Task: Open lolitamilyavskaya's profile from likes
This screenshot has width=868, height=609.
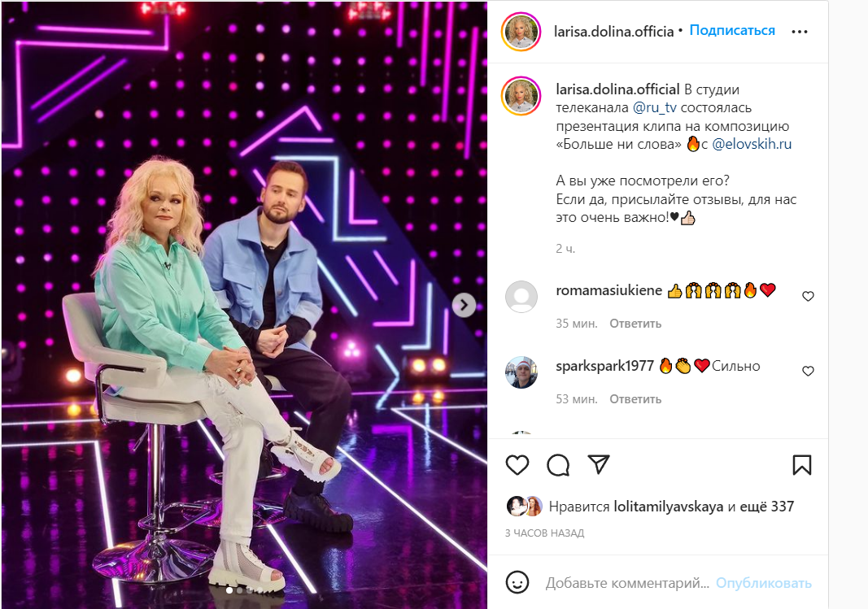Action: coord(668,507)
